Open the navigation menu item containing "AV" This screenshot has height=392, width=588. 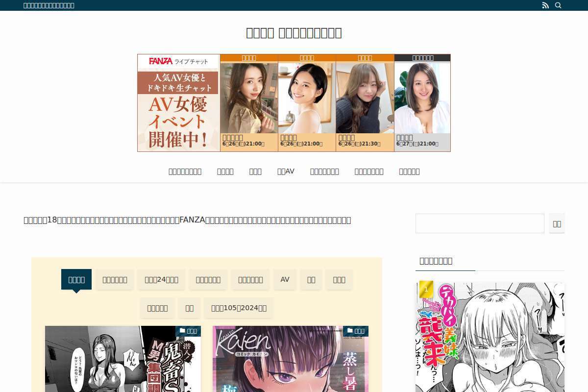[x=286, y=171]
